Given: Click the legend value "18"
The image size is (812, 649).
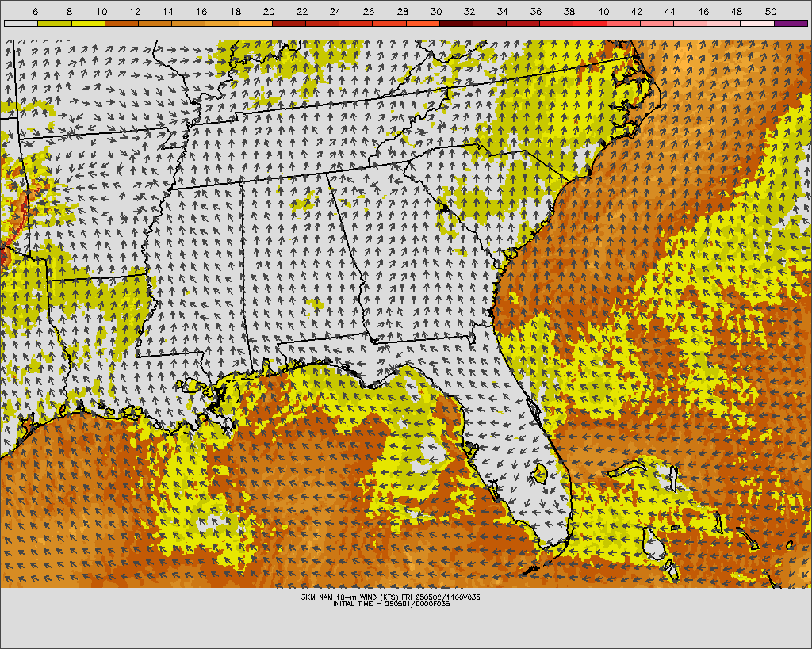Looking at the screenshot, I should tap(235, 11).
